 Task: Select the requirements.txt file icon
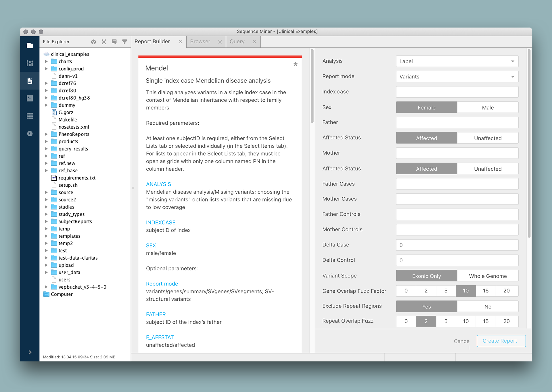(54, 178)
